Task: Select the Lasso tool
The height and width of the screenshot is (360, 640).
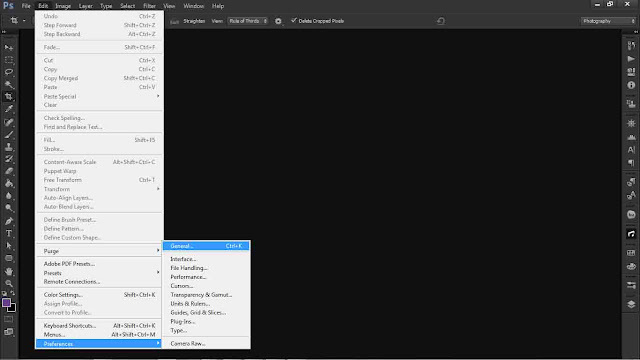Action: point(9,72)
